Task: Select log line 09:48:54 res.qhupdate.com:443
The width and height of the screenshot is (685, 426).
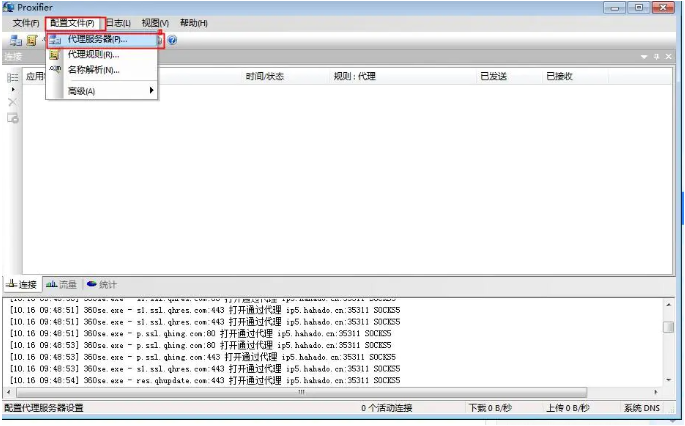Action: (205, 381)
